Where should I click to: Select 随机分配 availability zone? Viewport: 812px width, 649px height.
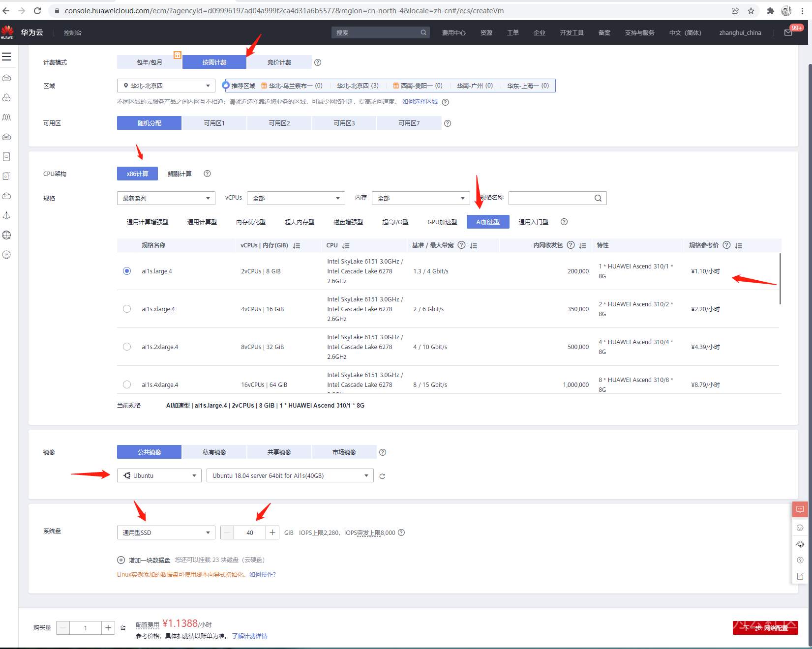coord(150,123)
